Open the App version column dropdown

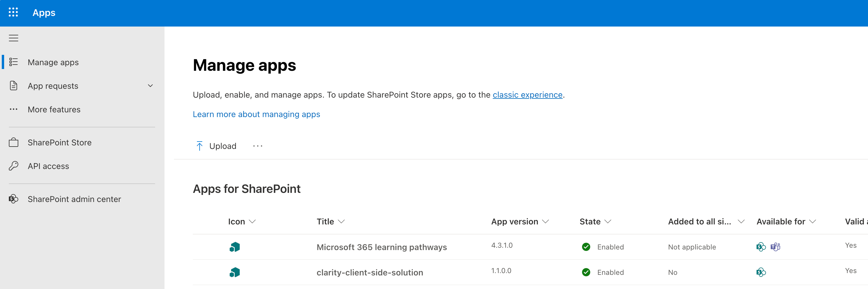pos(545,222)
